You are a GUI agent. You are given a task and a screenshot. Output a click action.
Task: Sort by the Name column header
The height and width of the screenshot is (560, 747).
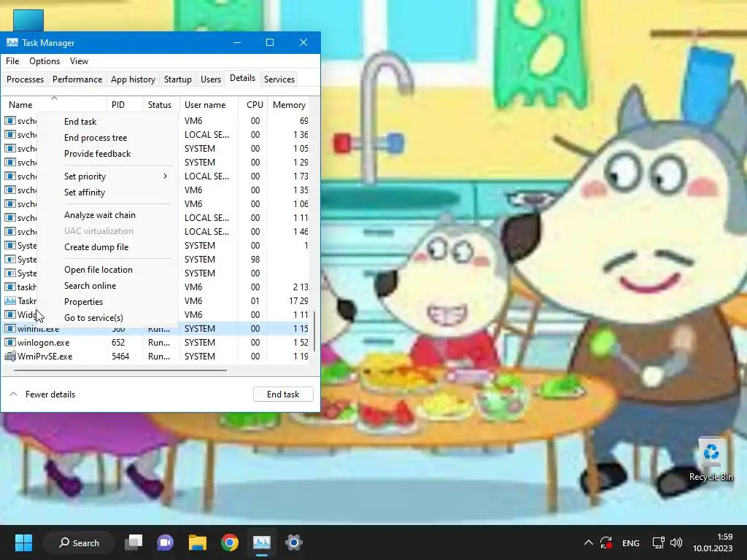54,105
